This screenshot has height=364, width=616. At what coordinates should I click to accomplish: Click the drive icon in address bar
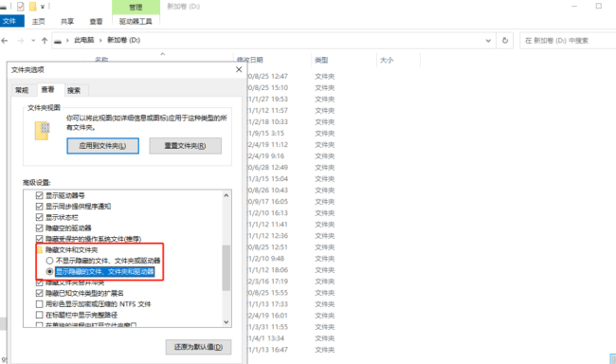click(x=58, y=42)
